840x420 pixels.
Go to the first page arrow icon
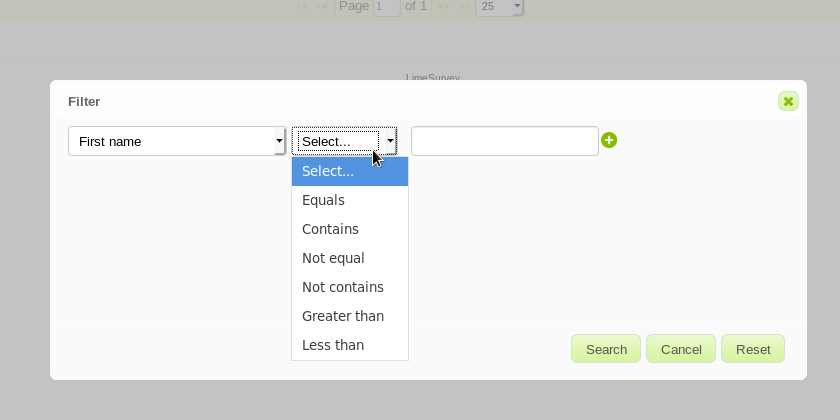(302, 6)
